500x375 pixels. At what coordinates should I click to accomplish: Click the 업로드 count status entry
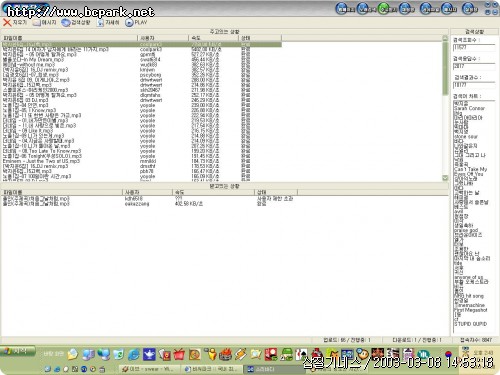tap(347, 340)
